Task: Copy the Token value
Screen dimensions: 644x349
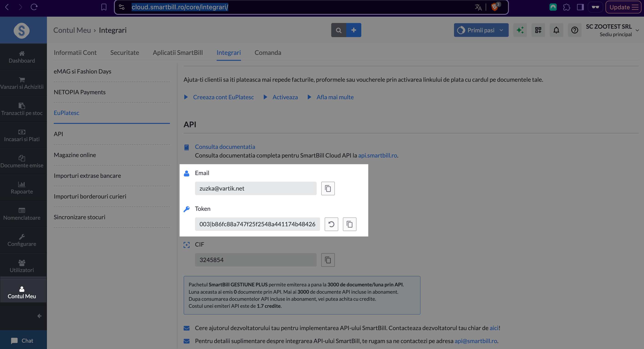Action: (x=349, y=224)
